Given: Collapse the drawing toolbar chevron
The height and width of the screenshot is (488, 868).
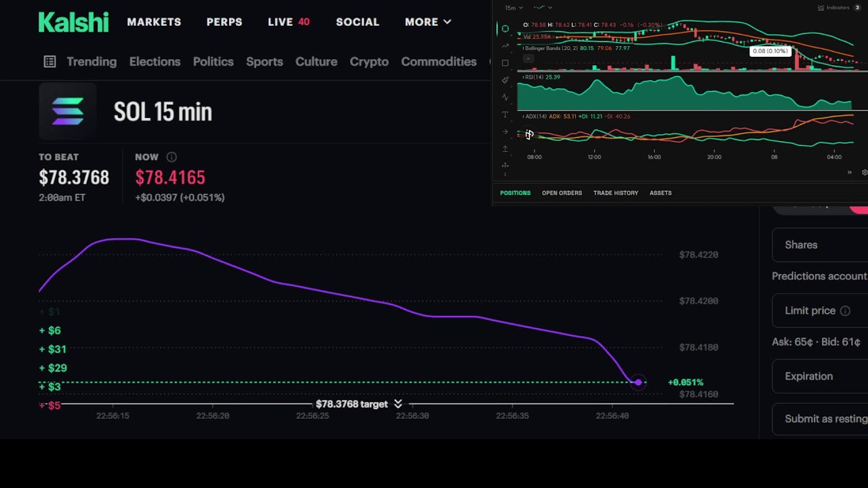Looking at the screenshot, I should (x=505, y=174).
